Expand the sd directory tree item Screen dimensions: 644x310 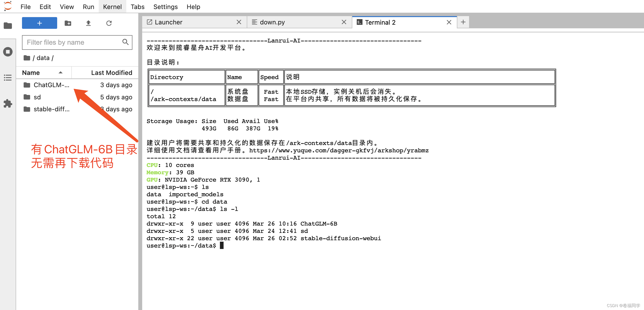(x=37, y=97)
